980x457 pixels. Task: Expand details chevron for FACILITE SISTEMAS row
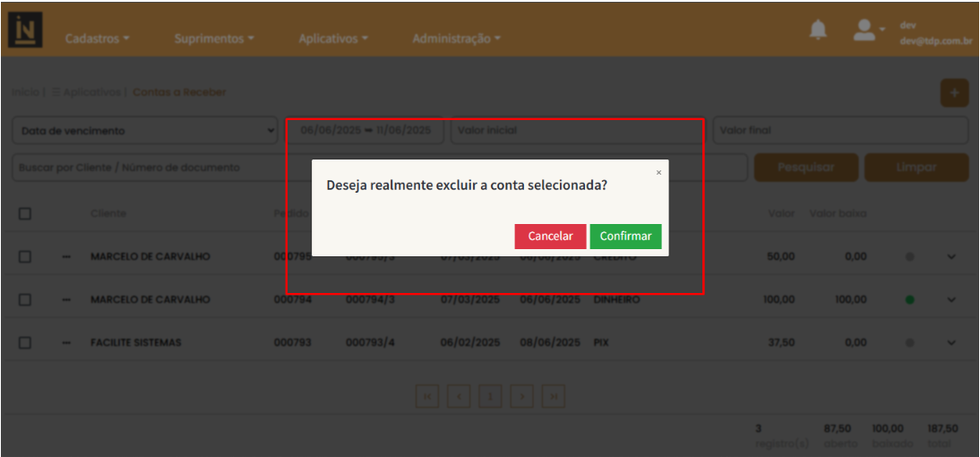point(951,342)
